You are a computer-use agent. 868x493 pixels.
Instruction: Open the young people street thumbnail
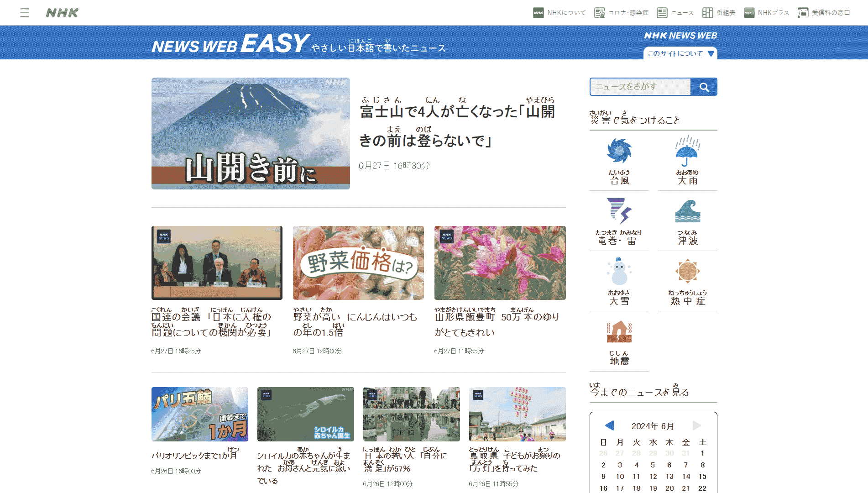pyautogui.click(x=412, y=414)
